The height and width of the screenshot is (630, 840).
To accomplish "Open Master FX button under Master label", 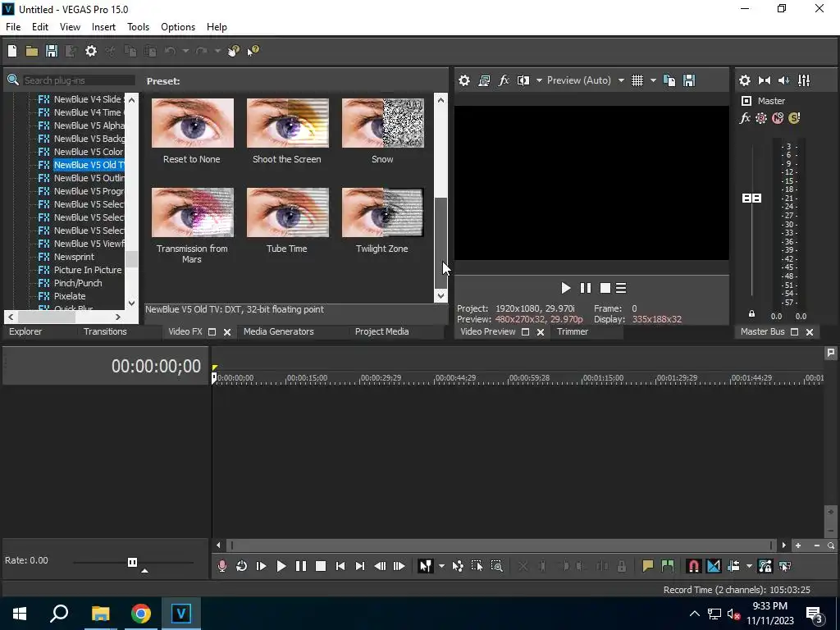I will click(745, 118).
